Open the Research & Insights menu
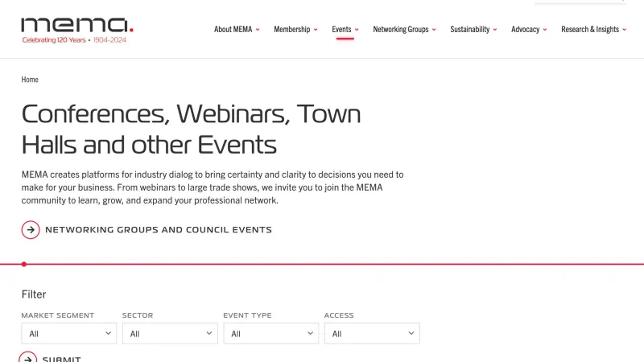The width and height of the screenshot is (644, 362). click(x=593, y=29)
